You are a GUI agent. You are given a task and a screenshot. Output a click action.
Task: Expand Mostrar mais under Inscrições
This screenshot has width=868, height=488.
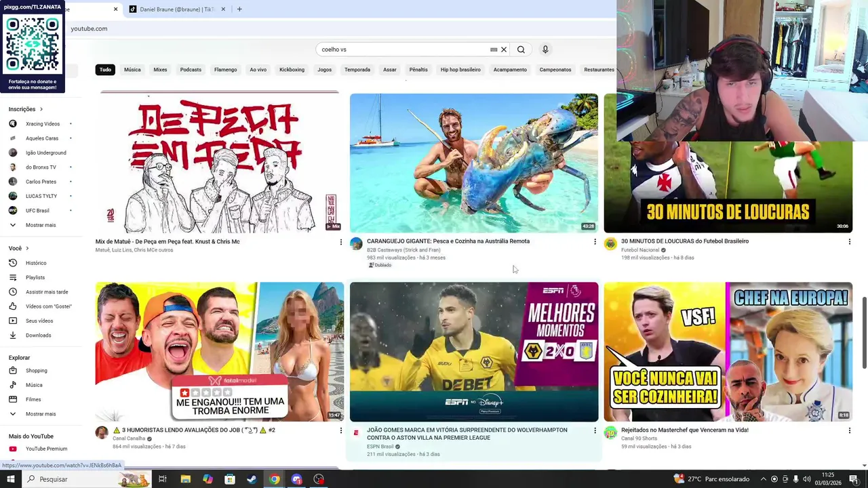[x=41, y=225]
